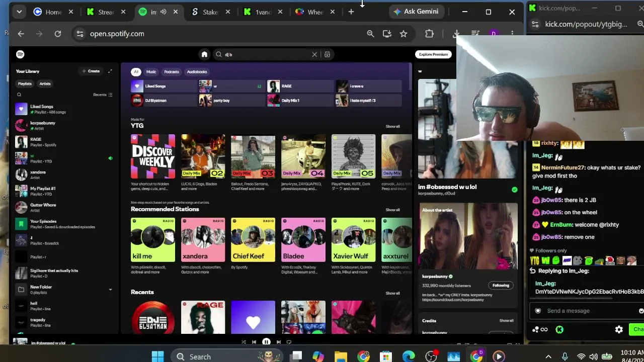Open the Spotify logo home link
Image resolution: width=644 pixels, height=362 pixels.
[20, 54]
